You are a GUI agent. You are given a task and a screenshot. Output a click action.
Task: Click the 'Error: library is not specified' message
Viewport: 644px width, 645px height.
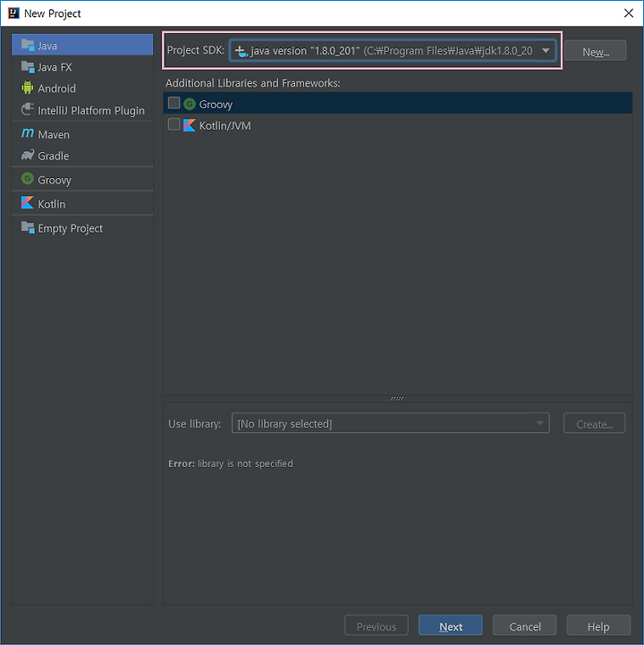click(x=230, y=463)
